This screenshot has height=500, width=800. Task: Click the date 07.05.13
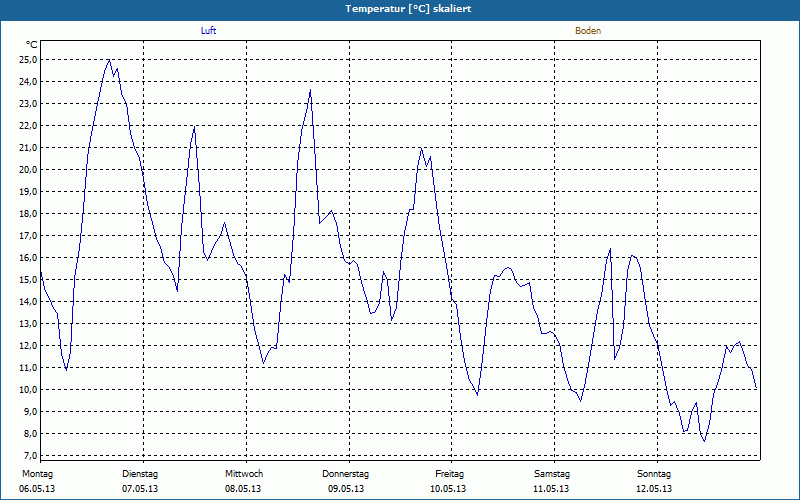140,489
